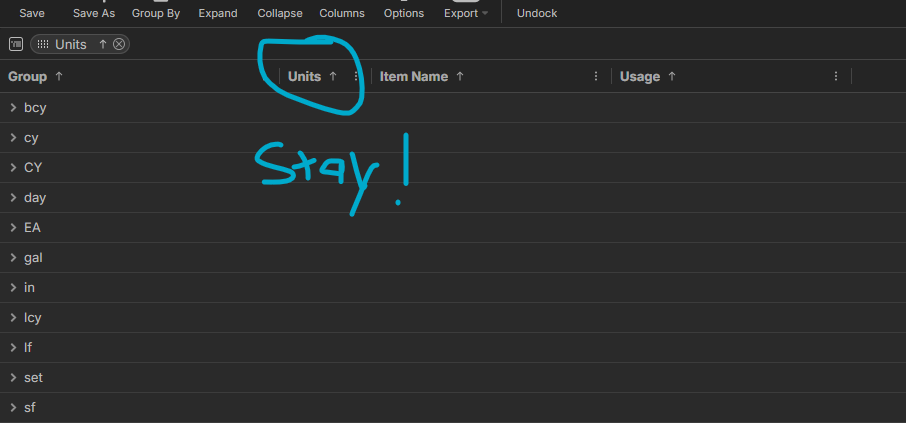Open the Columns chooser
Viewport: 906px width, 423px height.
click(x=342, y=13)
